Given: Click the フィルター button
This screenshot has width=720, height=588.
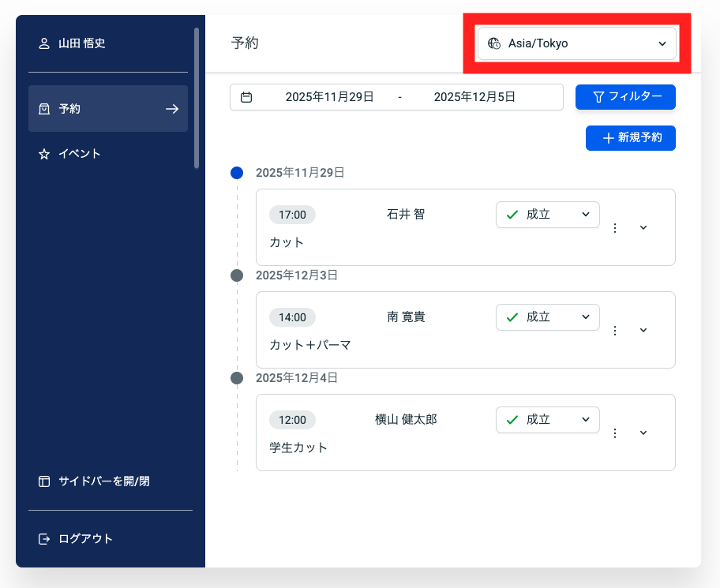Looking at the screenshot, I should click(625, 97).
